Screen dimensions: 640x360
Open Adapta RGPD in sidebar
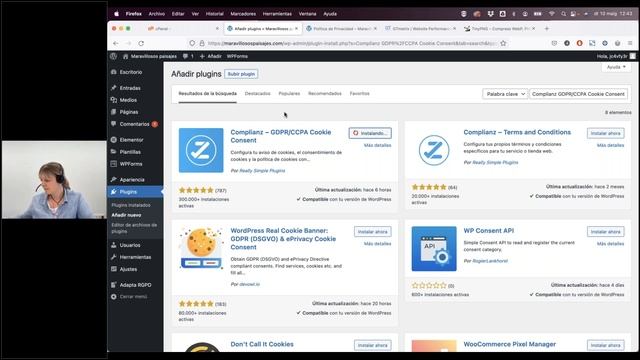135,285
